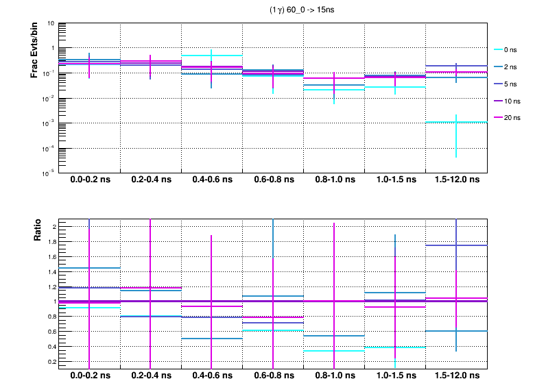Viewport: 546px width, 392px height.
Task: Select '1.0-1.5 ns' label under the ratio plot
Action: (396, 376)
